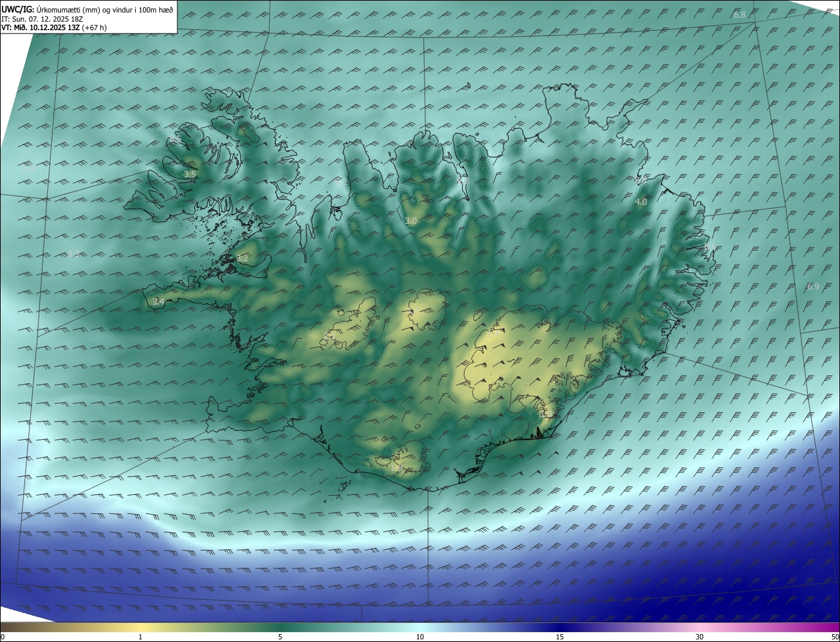
Task: Click the 3.5 value label over the Westfjords
Action: pos(190,175)
